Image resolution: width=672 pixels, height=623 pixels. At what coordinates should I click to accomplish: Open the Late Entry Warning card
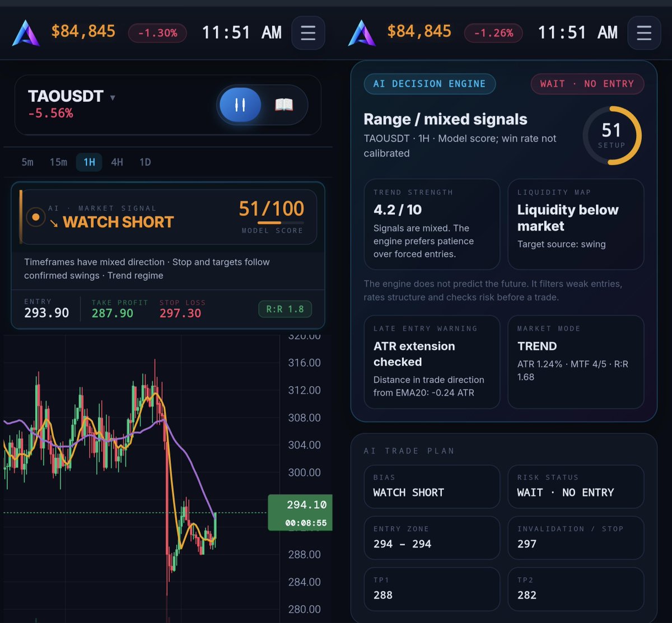coord(432,362)
